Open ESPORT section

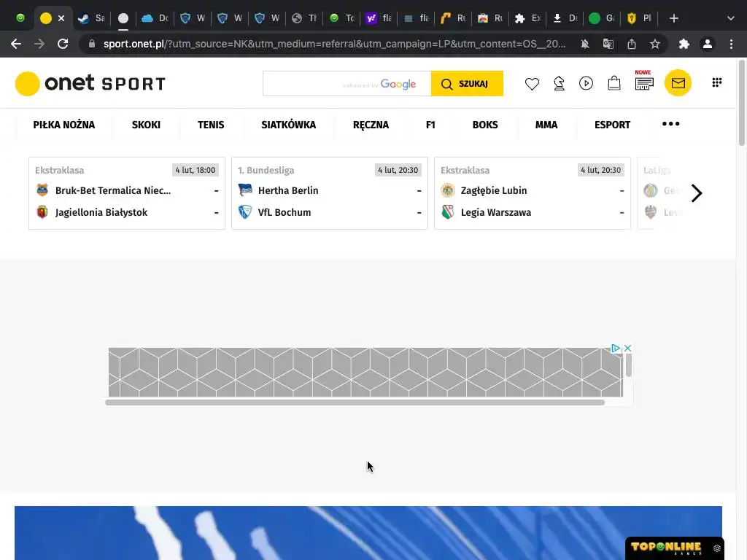612,125
